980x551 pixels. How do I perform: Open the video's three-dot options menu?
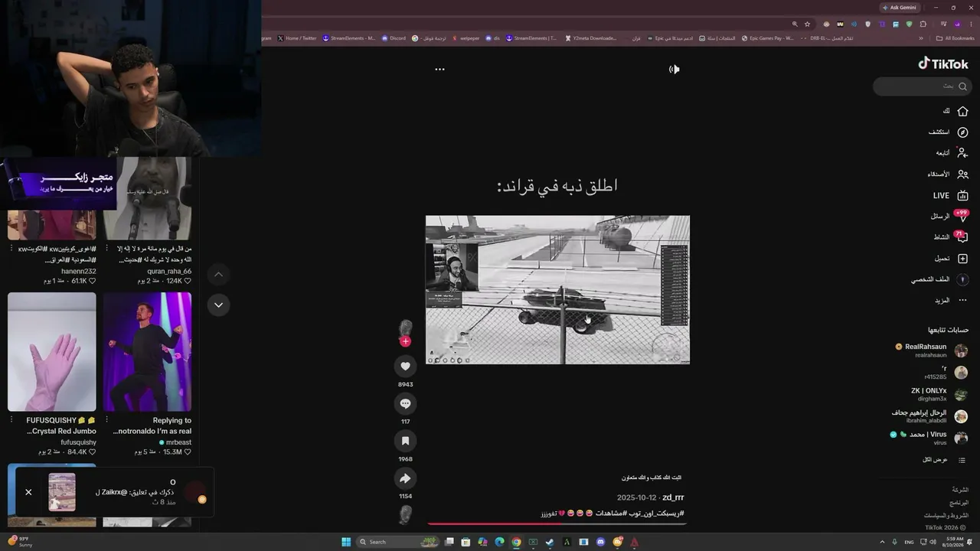[439, 69]
